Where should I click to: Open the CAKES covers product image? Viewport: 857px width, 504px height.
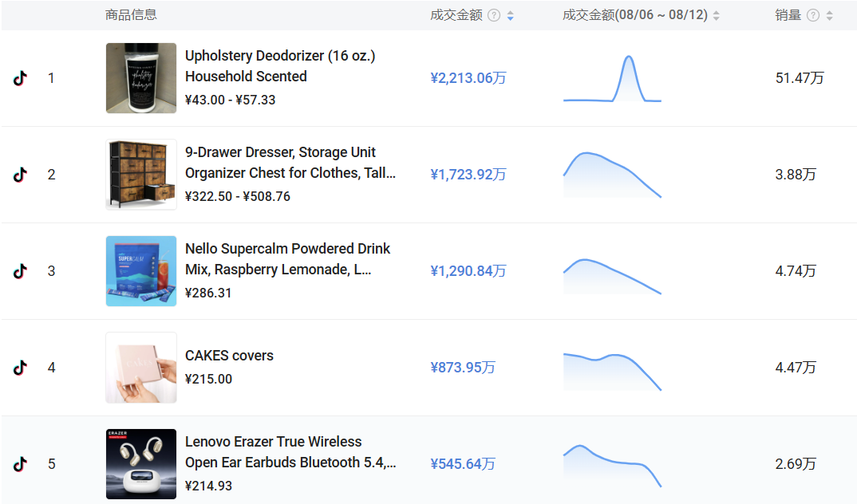(141, 368)
